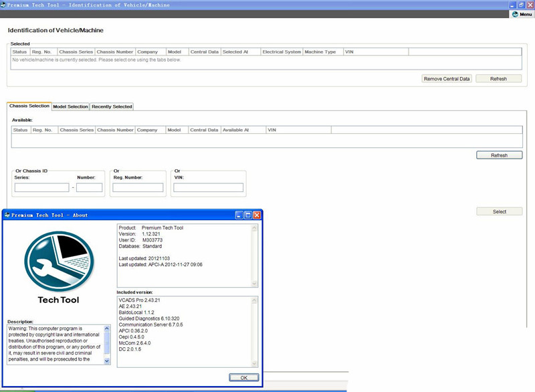Click the Electrical System column header
This screenshot has height=392, width=535.
[282, 52]
